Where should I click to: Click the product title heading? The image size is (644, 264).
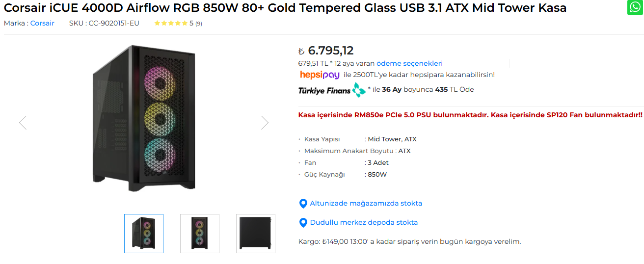(x=285, y=8)
